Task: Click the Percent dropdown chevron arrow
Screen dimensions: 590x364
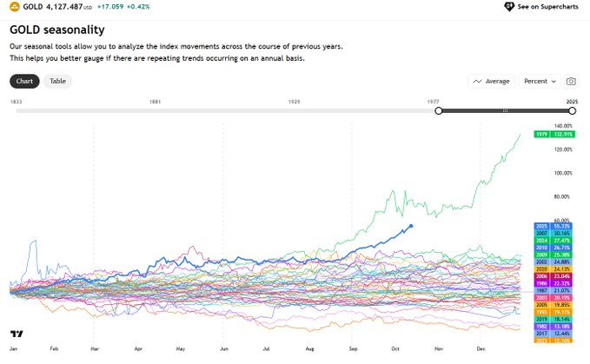Action: click(554, 81)
